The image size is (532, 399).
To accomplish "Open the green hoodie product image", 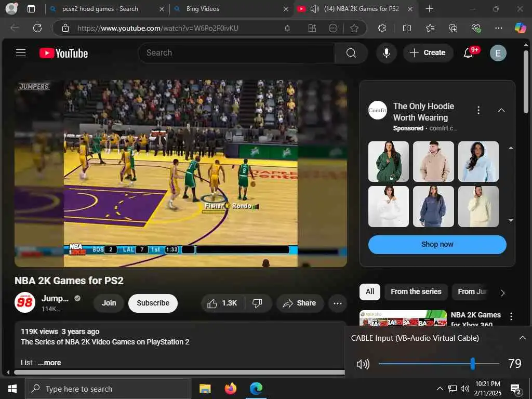I will [x=389, y=162].
